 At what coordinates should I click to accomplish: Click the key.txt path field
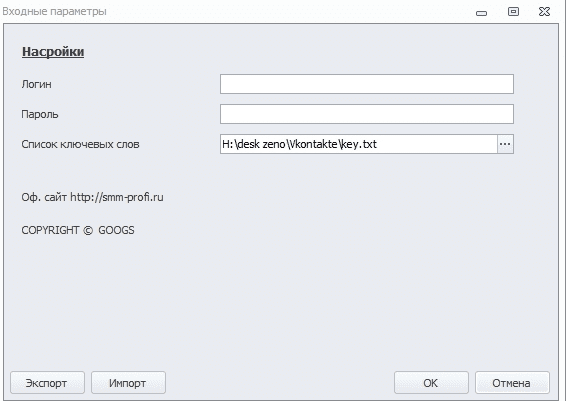coord(358,144)
